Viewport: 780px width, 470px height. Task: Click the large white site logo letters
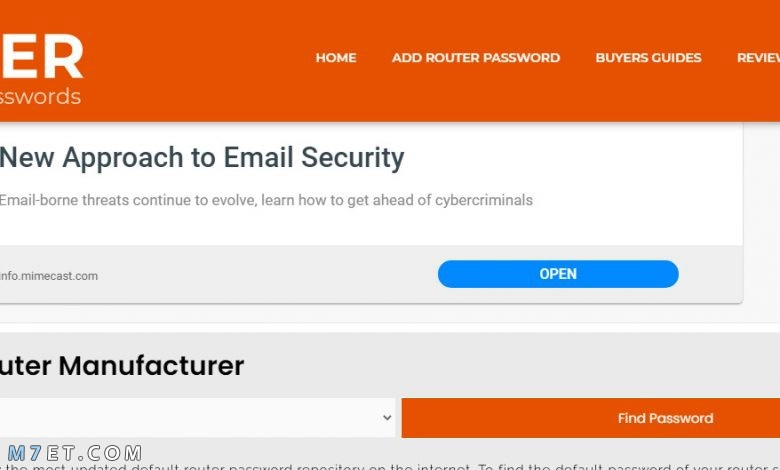pos(41,57)
